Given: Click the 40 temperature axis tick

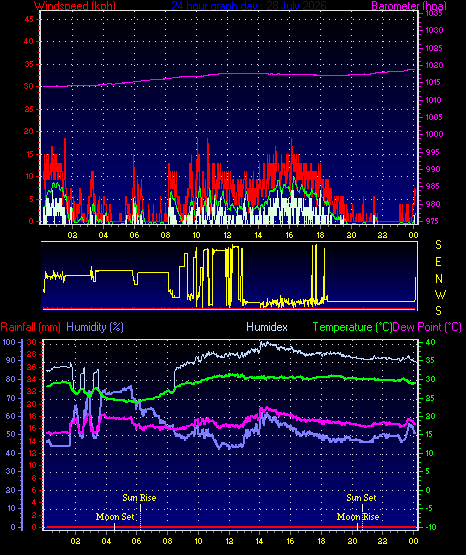Looking at the screenshot, I should 430,342.
